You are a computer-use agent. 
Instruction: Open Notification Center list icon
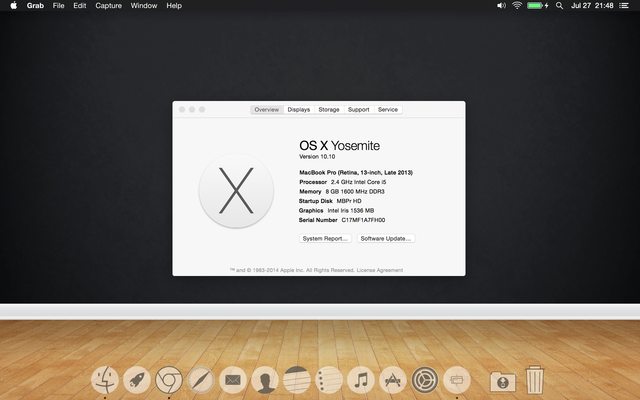coord(624,5)
